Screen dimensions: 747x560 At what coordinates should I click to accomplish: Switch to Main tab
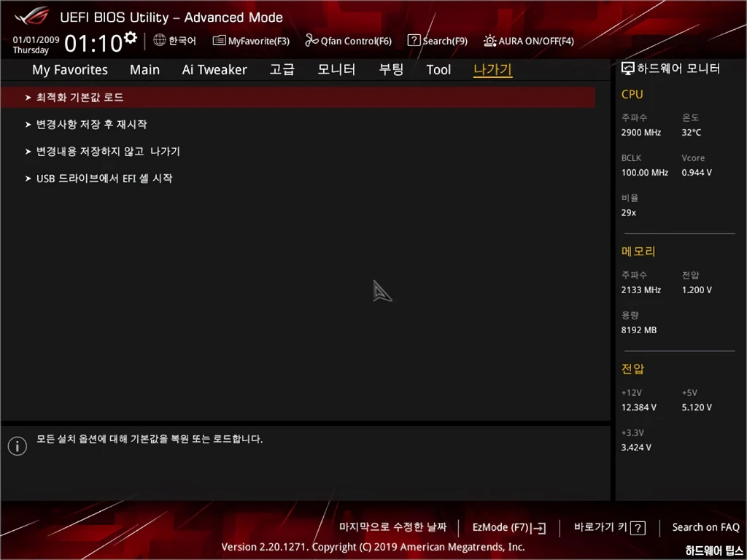tap(145, 69)
